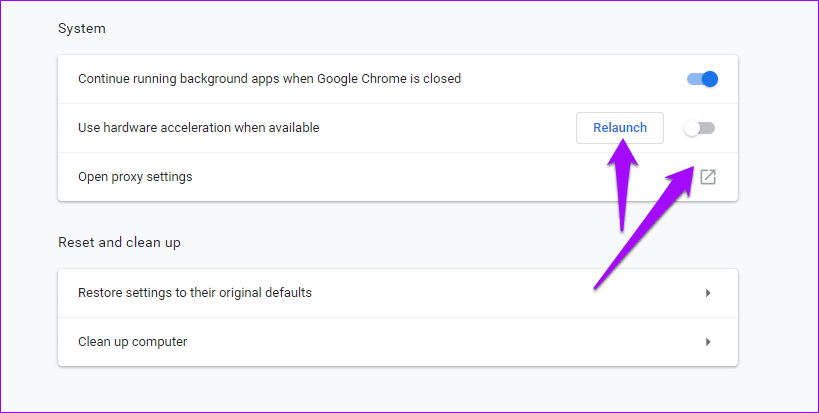The image size is (819, 413).
Task: Click the "System" section heading
Action: [x=82, y=29]
